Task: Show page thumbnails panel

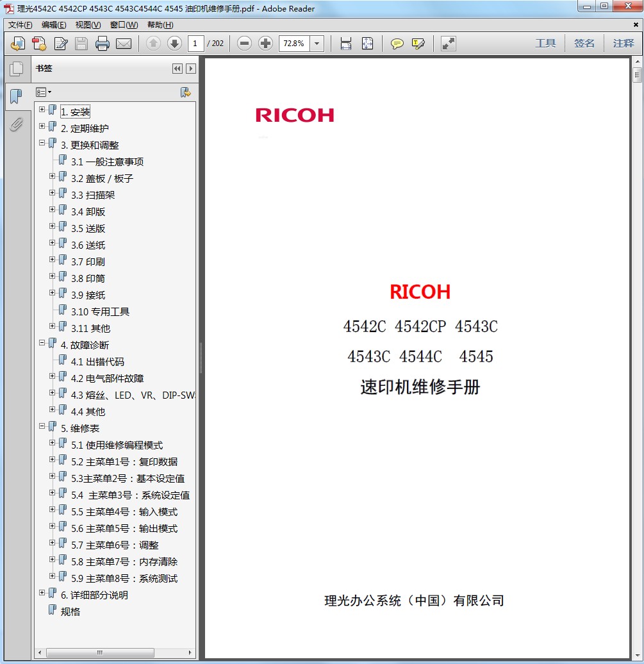Action: point(16,69)
